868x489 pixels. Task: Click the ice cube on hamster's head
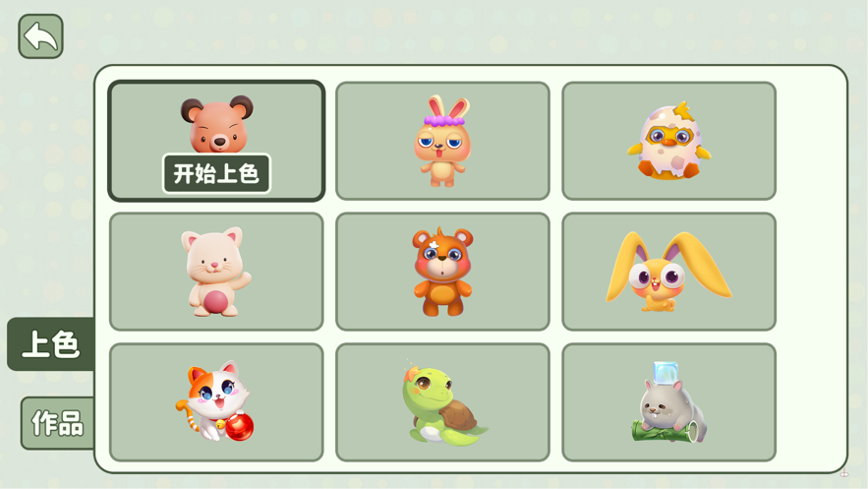coord(665,372)
